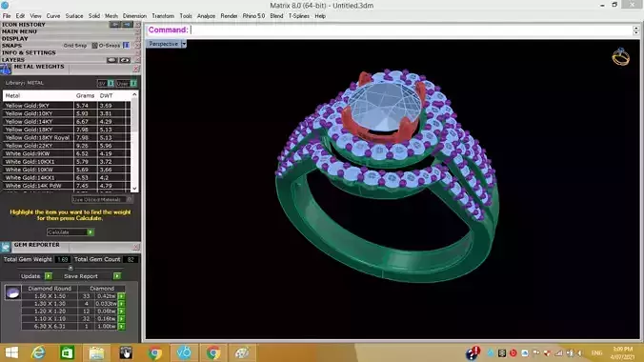Click the Perspective viewport label

click(164, 44)
